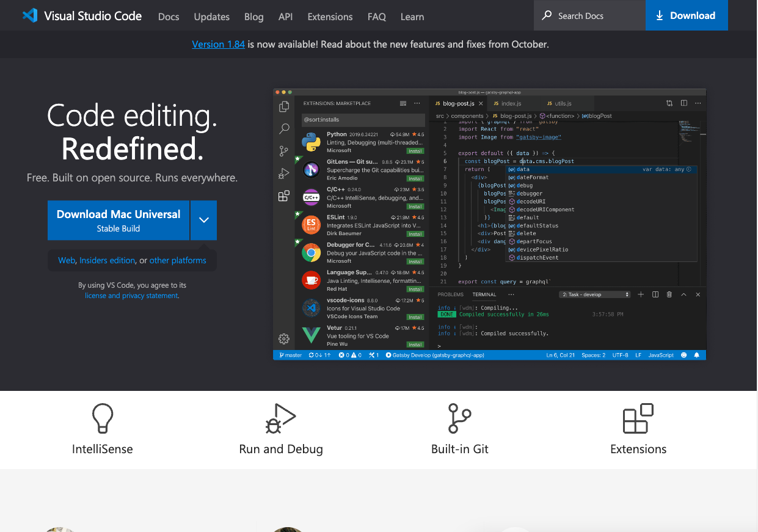The image size is (758, 532).
Task: Click the Extensions blocks icon above its label
Action: tap(638, 418)
